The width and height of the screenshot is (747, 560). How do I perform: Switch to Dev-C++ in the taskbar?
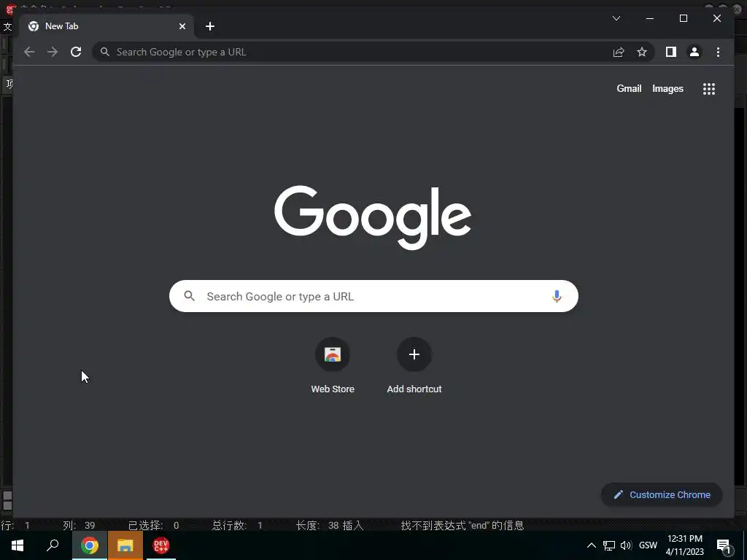pyautogui.click(x=161, y=545)
